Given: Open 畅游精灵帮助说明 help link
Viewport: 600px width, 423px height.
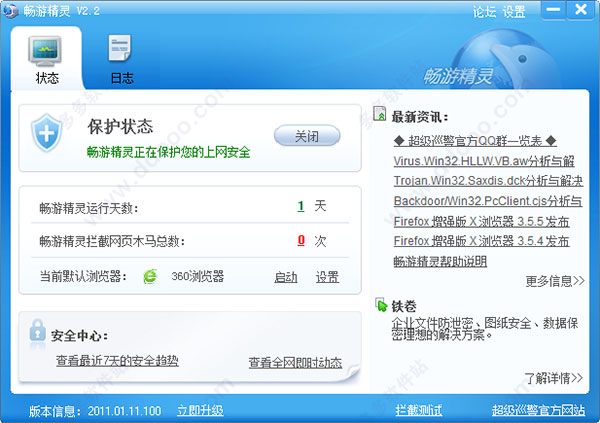Looking at the screenshot, I should tap(440, 261).
